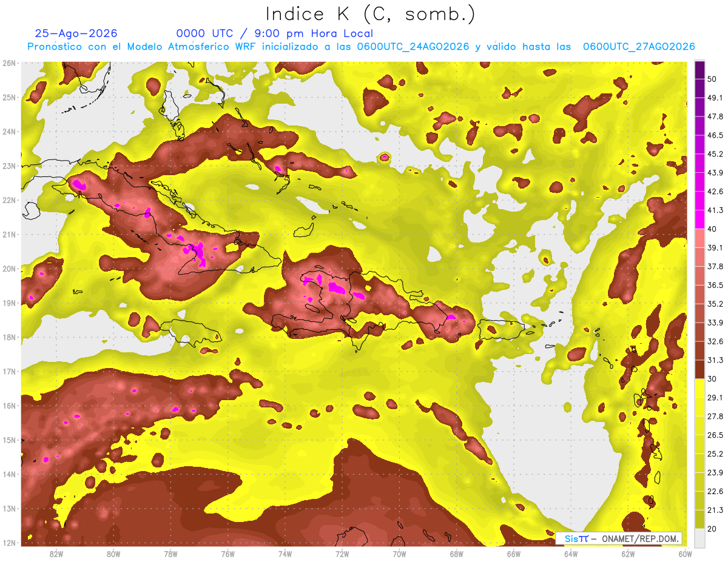Click the '33.9' color bar label
728x562 pixels.
click(715, 323)
